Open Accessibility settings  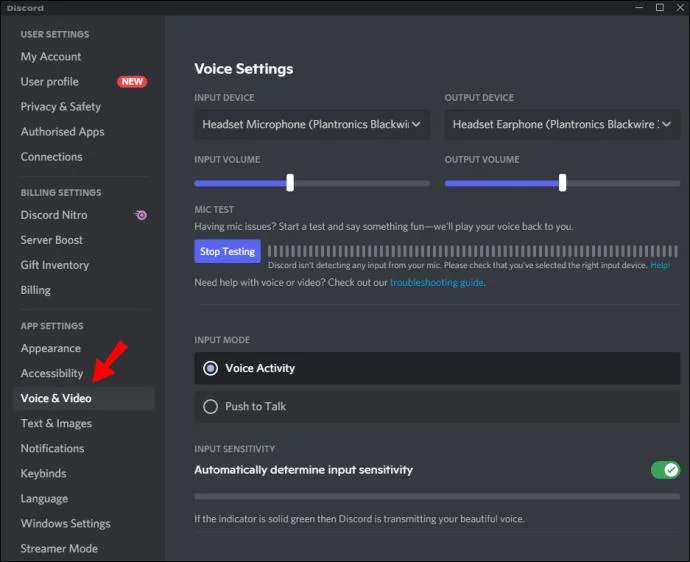coord(51,374)
